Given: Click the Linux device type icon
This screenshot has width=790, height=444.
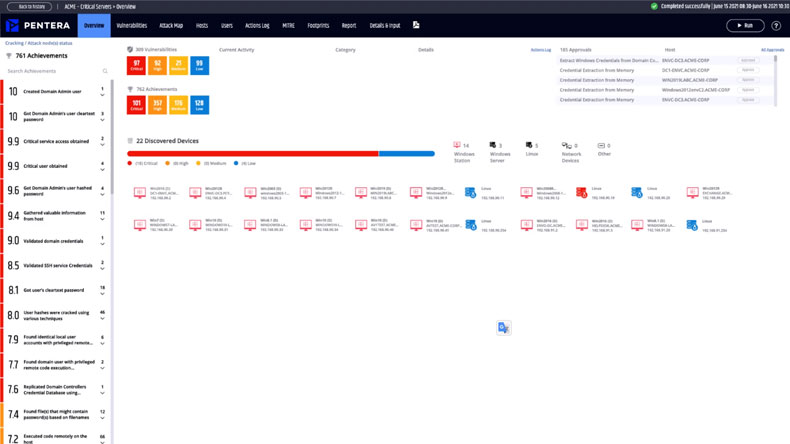Looking at the screenshot, I should [529, 146].
